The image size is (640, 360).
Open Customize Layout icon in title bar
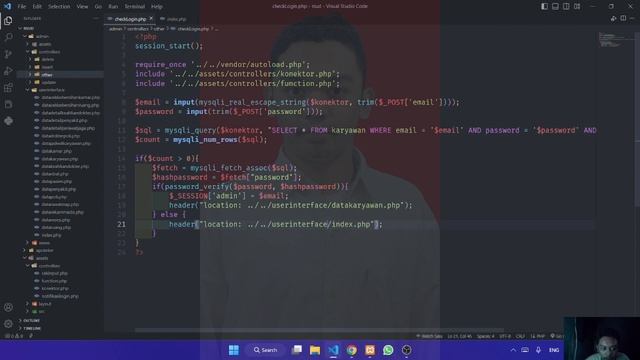coord(577,6)
